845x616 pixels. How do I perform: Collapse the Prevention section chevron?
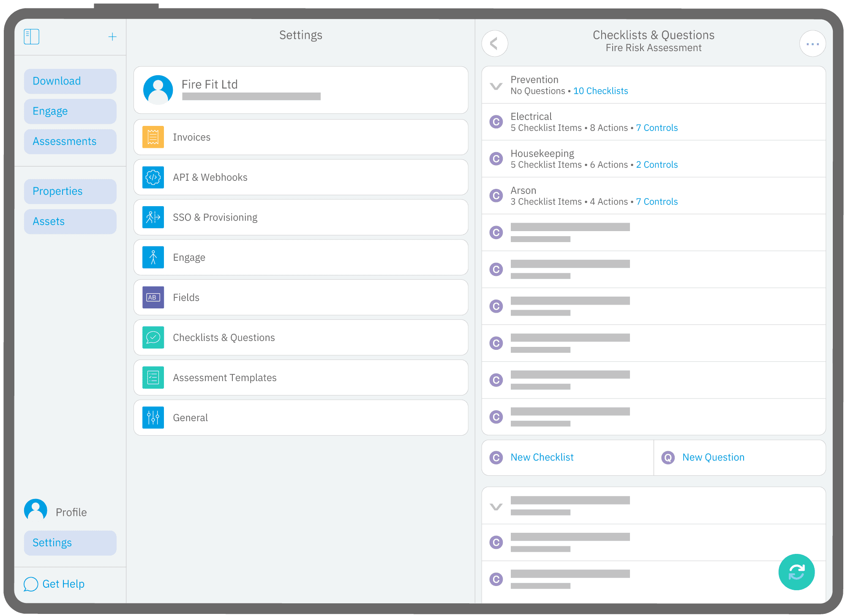[x=496, y=86]
